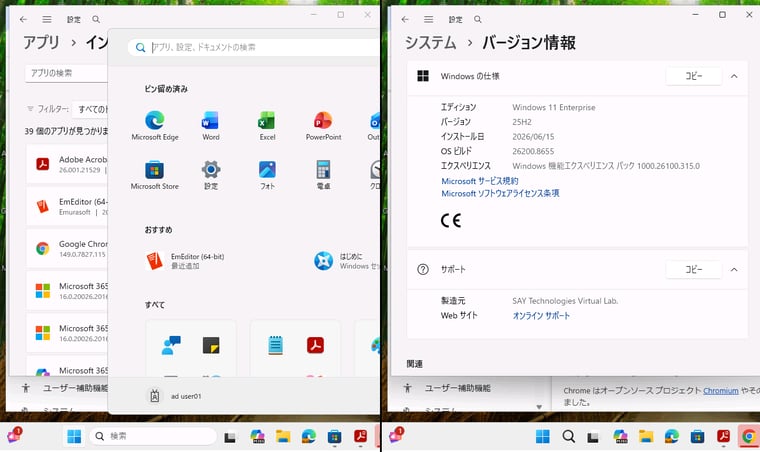Open the フォト app icon
760x452 pixels.
[x=267, y=174]
